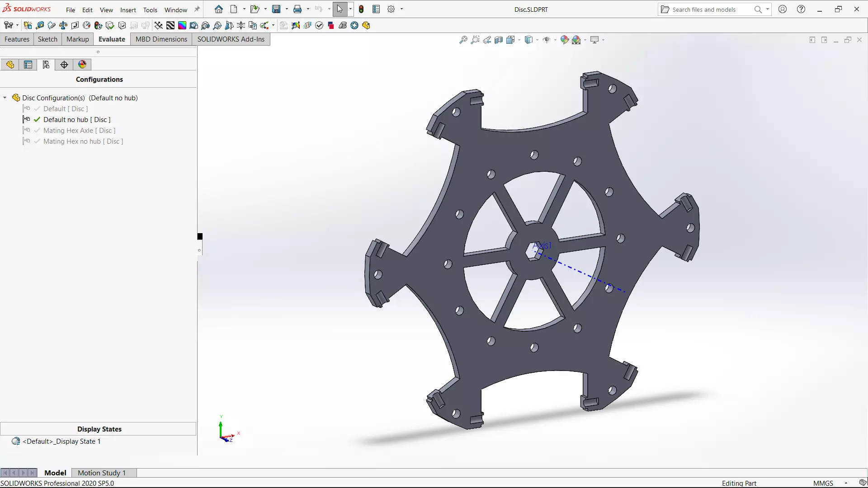Open Display Style dropdown arrow

pyautogui.click(x=537, y=40)
